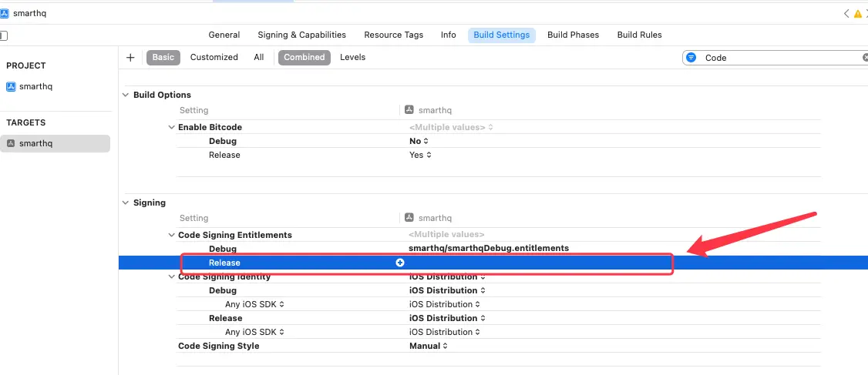Select Enable Bitcode Debug row label
The image size is (868, 375).
(223, 141)
